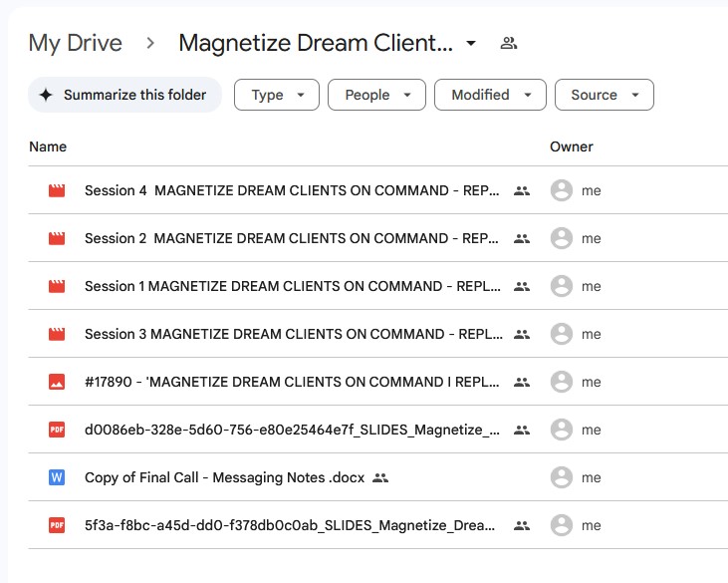Screen dimensions: 728x583
Task: Click the shared icon on Session 1 row
Action: (522, 286)
